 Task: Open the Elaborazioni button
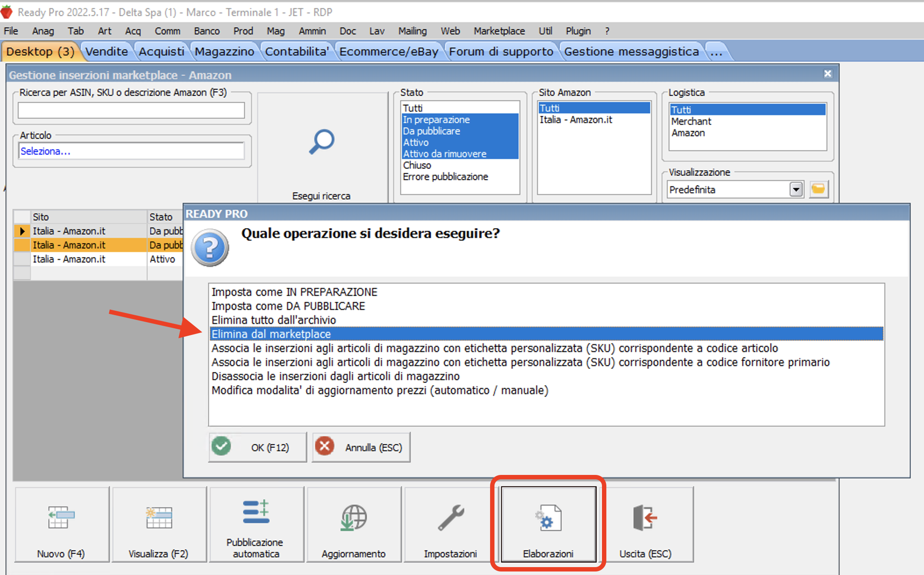point(548,525)
